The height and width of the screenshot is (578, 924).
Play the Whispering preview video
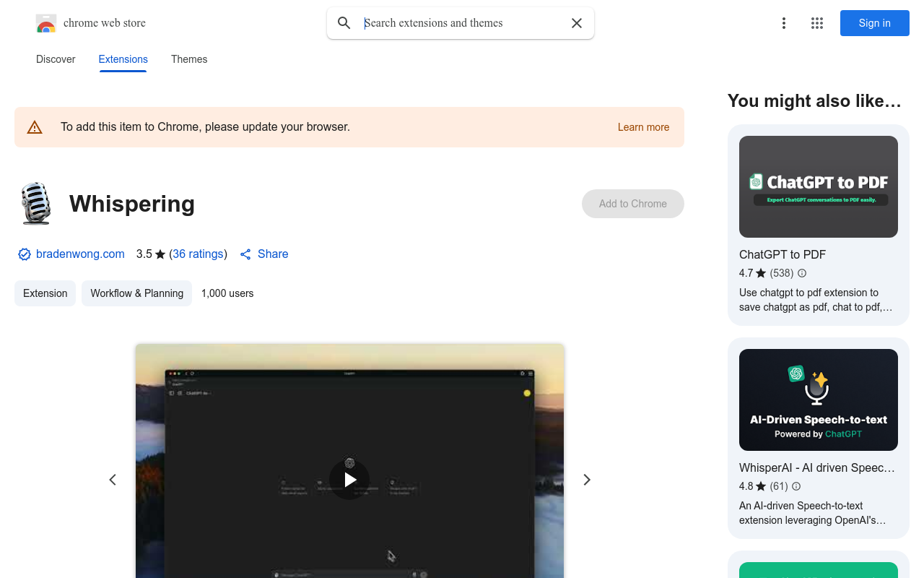pos(349,480)
